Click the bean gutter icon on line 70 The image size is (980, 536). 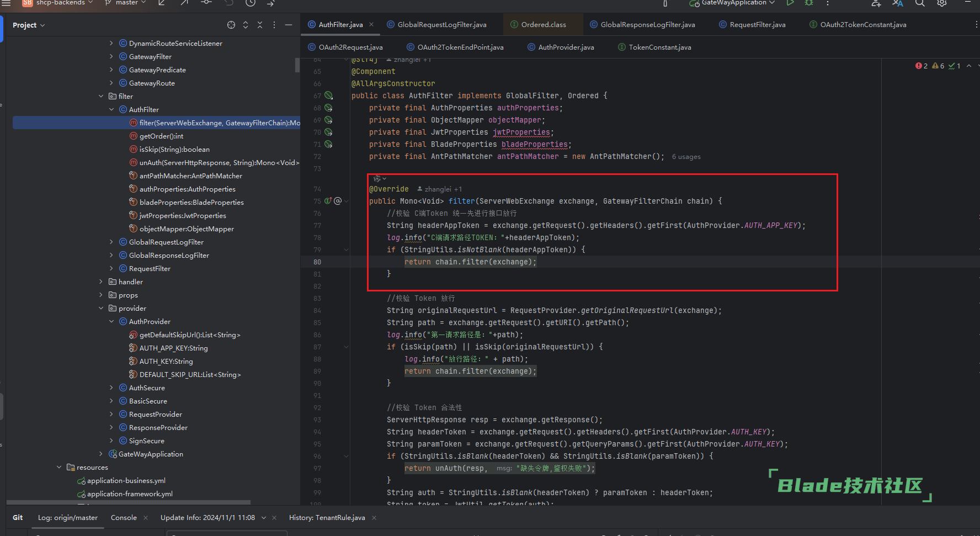328,132
